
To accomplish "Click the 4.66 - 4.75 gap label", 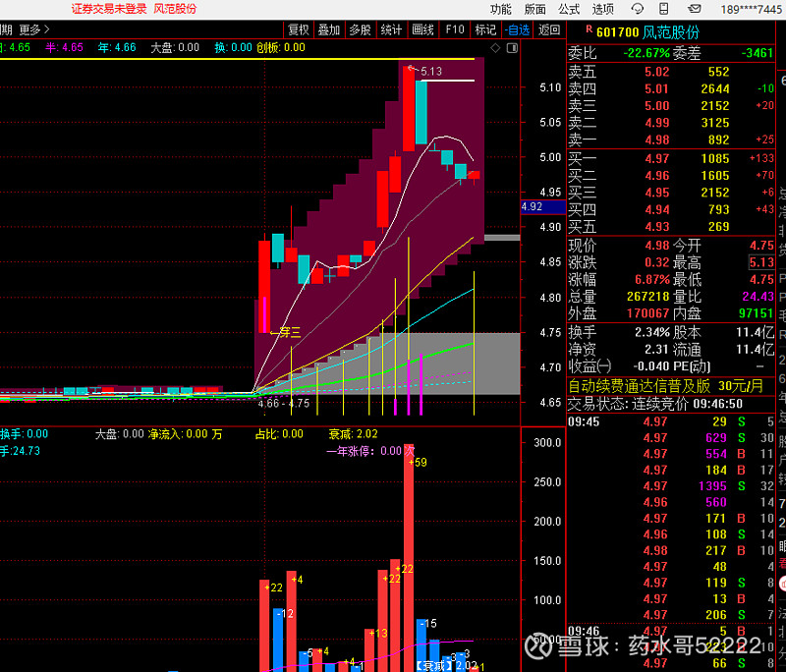I will click(x=283, y=404).
